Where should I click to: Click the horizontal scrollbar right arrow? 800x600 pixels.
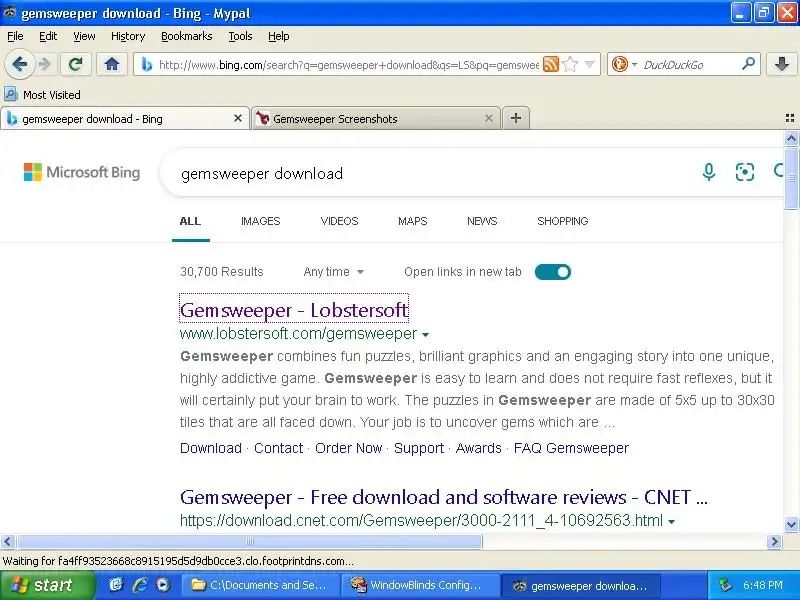[x=774, y=541]
